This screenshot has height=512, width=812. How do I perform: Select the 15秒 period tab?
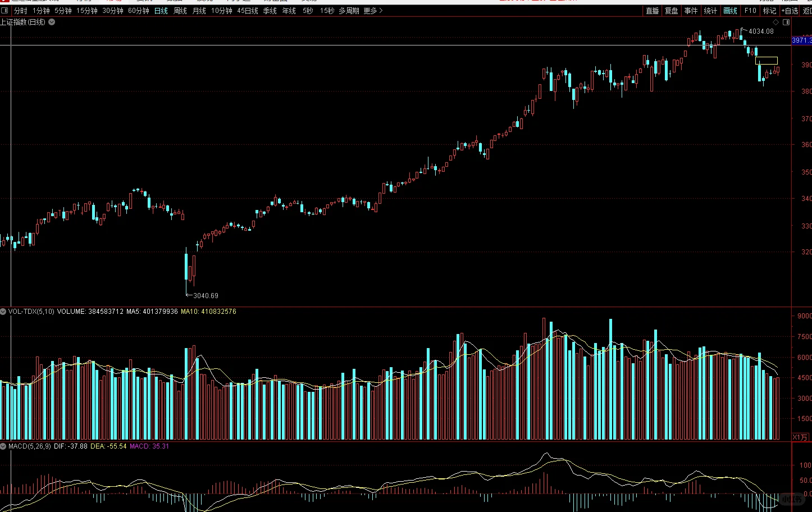pos(327,11)
